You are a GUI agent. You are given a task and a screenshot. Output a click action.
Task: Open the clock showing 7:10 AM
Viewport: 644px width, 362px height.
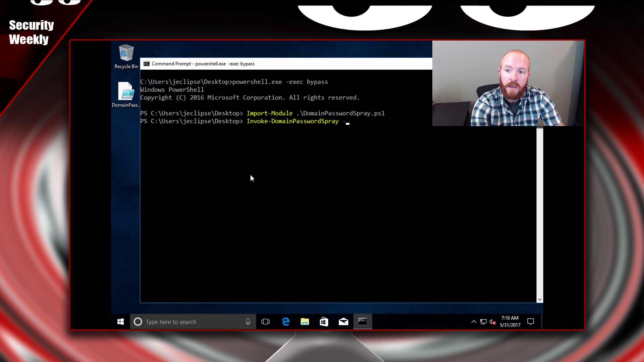510,321
